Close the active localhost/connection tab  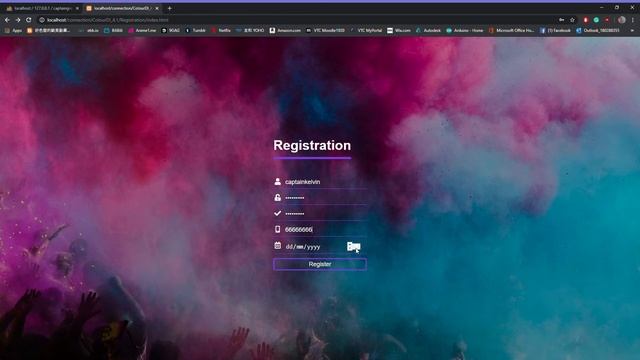click(157, 8)
